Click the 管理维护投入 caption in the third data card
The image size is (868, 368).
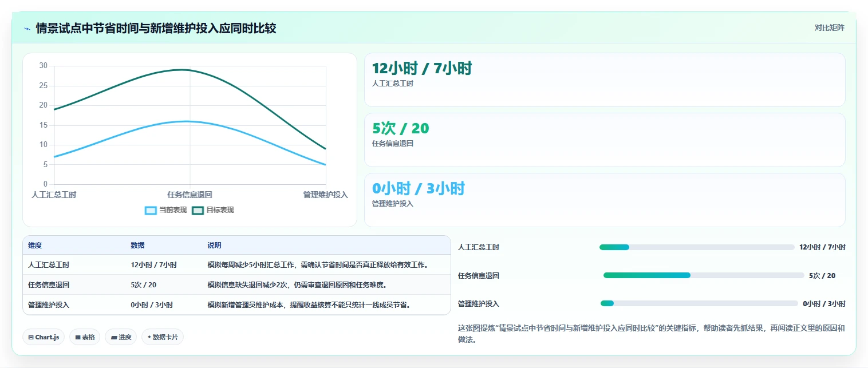[x=393, y=204]
